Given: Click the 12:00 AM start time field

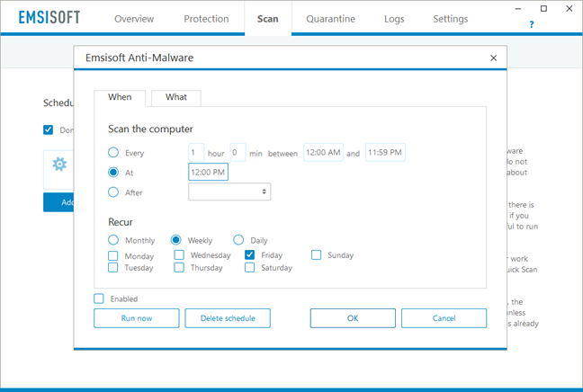Looking at the screenshot, I should click(x=323, y=152).
